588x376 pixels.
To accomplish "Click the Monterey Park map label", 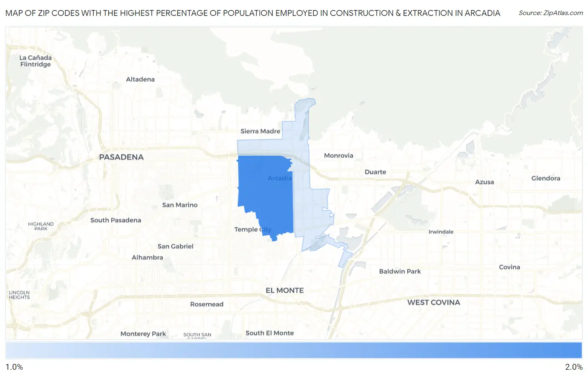I will [143, 334].
